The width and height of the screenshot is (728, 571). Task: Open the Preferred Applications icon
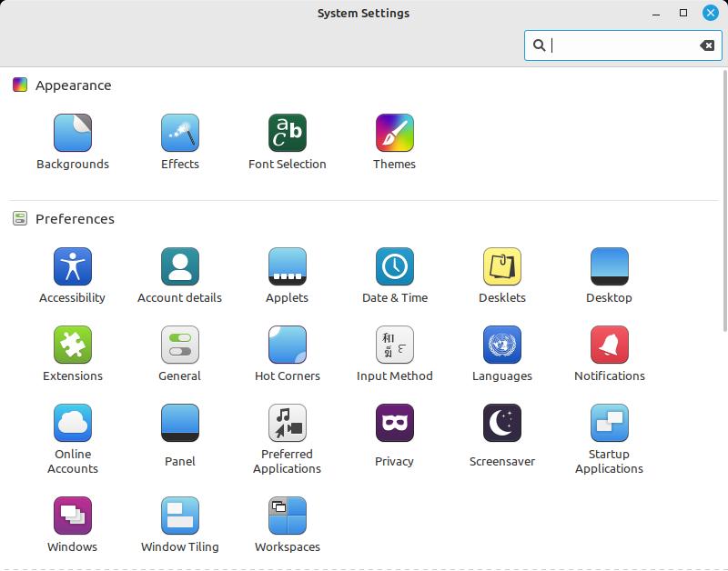287,423
